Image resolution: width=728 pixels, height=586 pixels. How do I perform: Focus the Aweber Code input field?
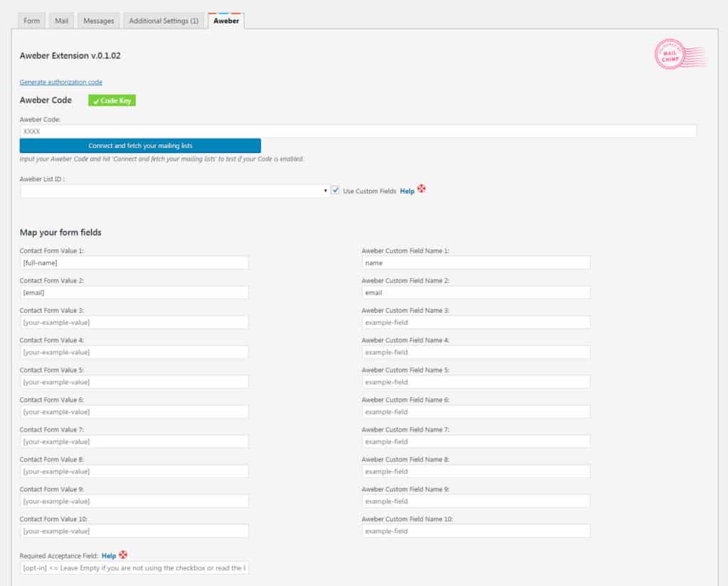pos(358,132)
